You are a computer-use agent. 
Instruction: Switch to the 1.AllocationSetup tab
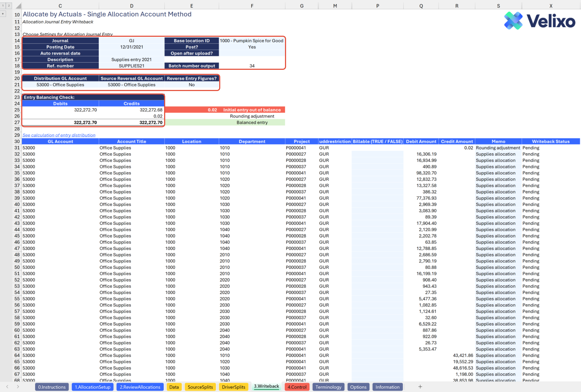point(92,387)
